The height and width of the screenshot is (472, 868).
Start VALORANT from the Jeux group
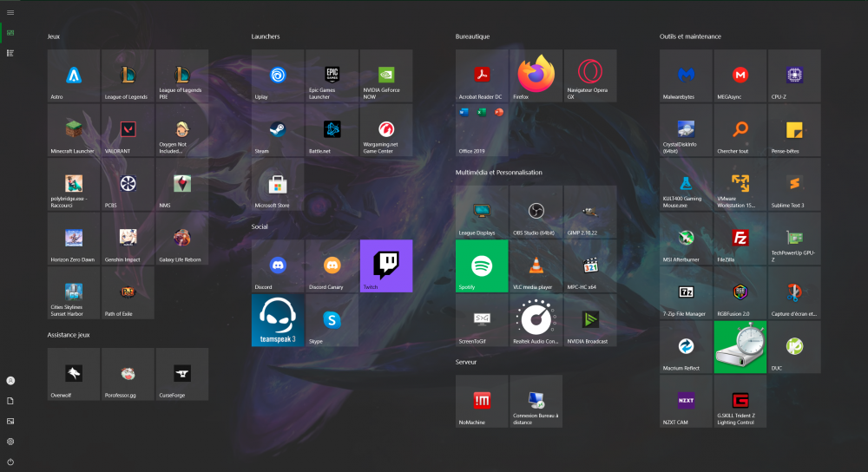click(x=128, y=130)
